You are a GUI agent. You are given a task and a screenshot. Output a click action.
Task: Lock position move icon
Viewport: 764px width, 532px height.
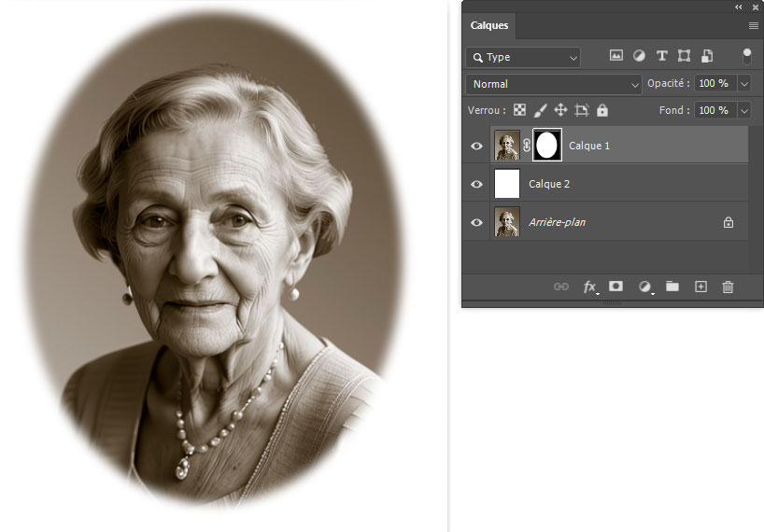(x=560, y=110)
